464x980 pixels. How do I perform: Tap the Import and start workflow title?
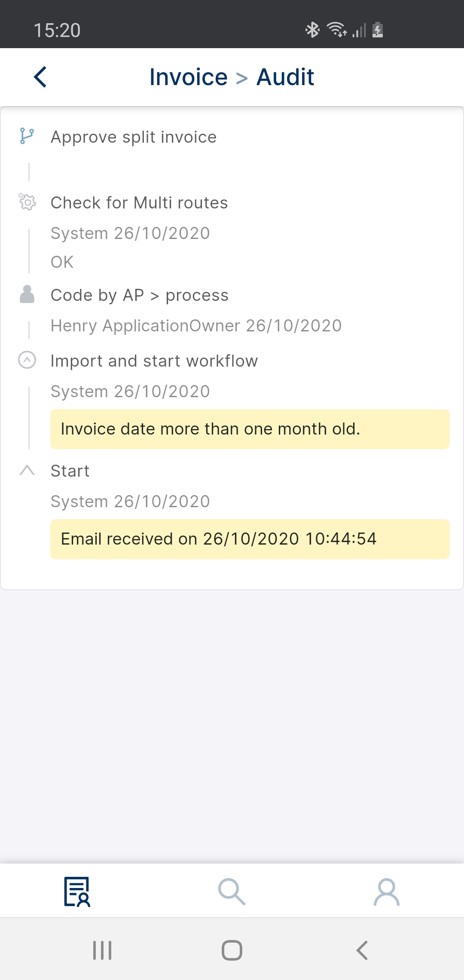pyautogui.click(x=154, y=361)
